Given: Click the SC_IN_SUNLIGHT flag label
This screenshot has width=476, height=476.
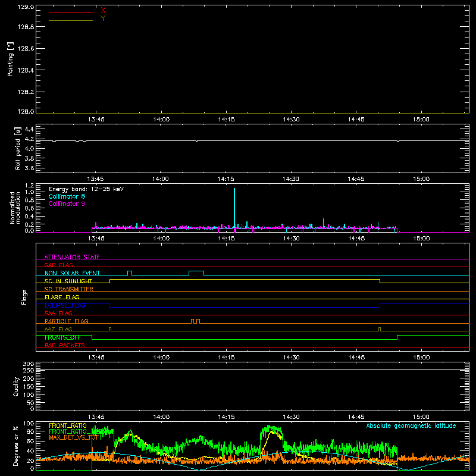Looking at the screenshot, I should tap(68, 281).
